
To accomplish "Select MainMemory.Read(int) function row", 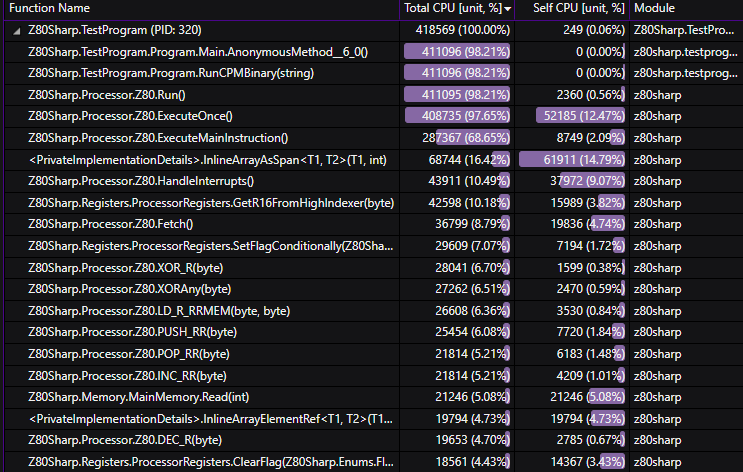I will click(372, 397).
